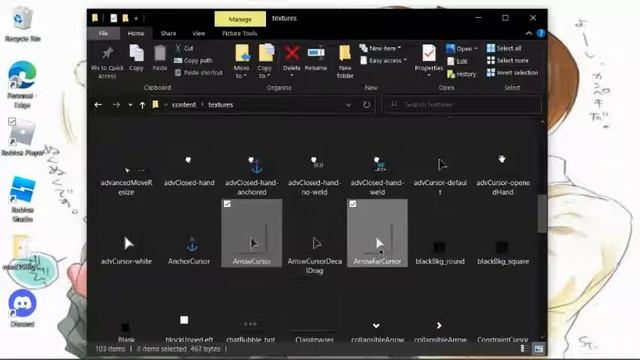Go up one folder level
640x360 pixels.
(142, 105)
